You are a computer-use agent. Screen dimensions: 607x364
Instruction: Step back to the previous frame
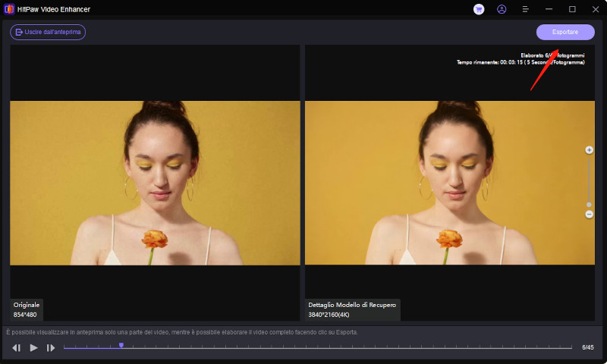[16, 347]
